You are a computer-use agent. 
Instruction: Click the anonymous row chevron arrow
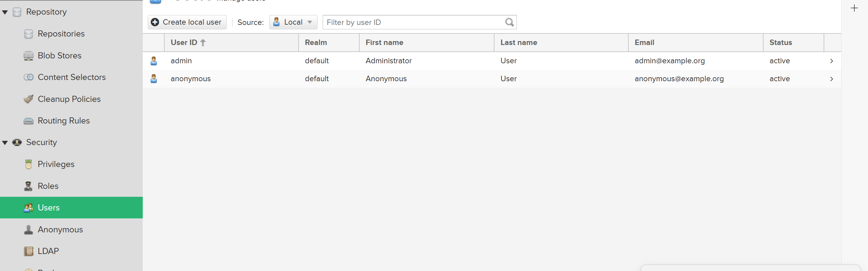point(832,79)
